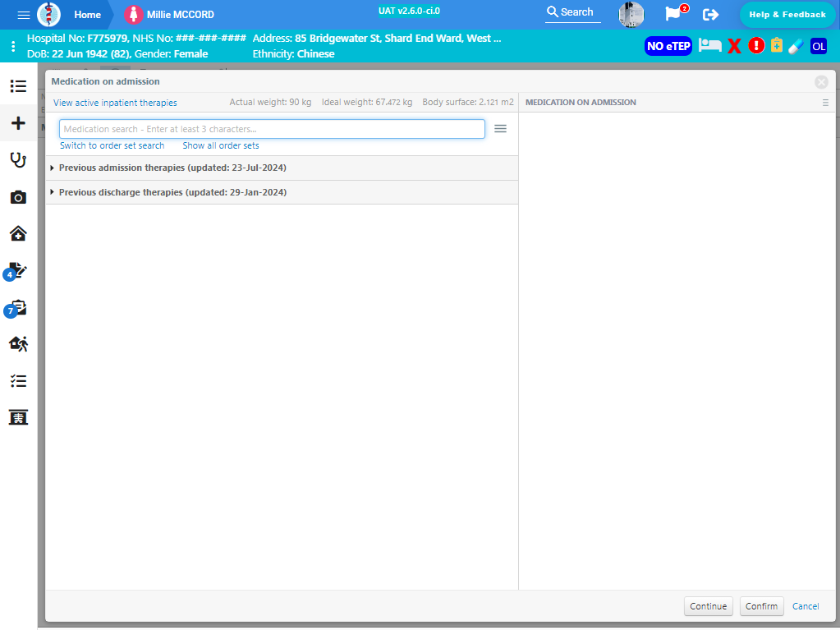The height and width of the screenshot is (630, 840).
Task: Open user profile photo thumbnail
Action: coord(631,15)
